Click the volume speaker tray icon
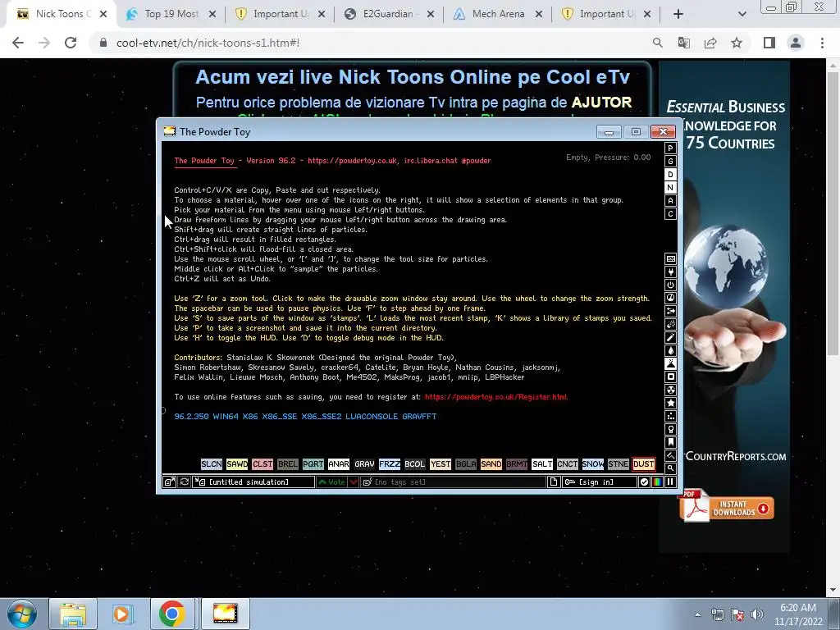This screenshot has height=630, width=840. tap(756, 614)
